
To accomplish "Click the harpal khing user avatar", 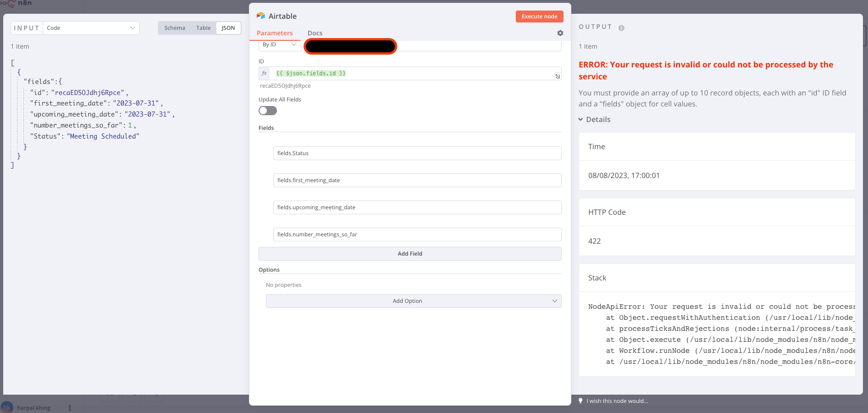I will pyautogui.click(x=7, y=407).
